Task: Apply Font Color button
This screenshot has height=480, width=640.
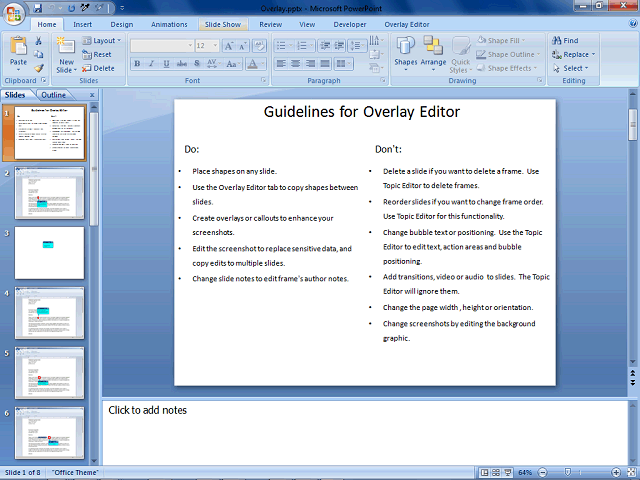Action: click(x=253, y=64)
